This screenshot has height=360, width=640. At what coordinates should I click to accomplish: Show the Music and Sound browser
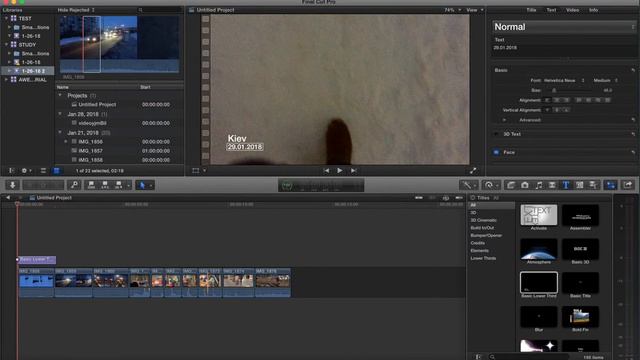tap(539, 185)
